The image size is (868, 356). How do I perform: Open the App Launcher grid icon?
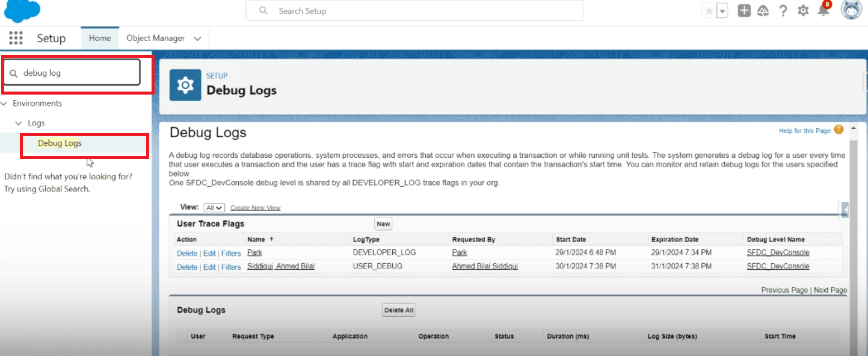pos(16,38)
